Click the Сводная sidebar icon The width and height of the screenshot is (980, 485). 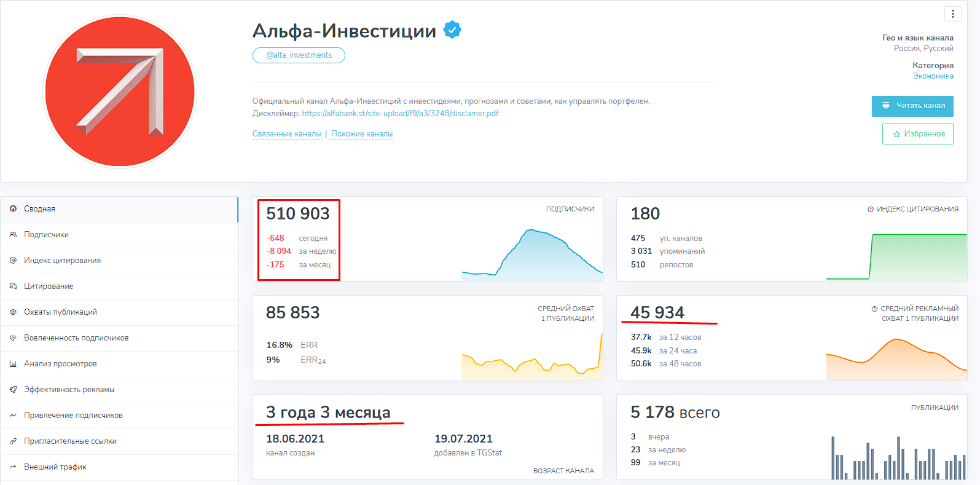pyautogui.click(x=13, y=209)
